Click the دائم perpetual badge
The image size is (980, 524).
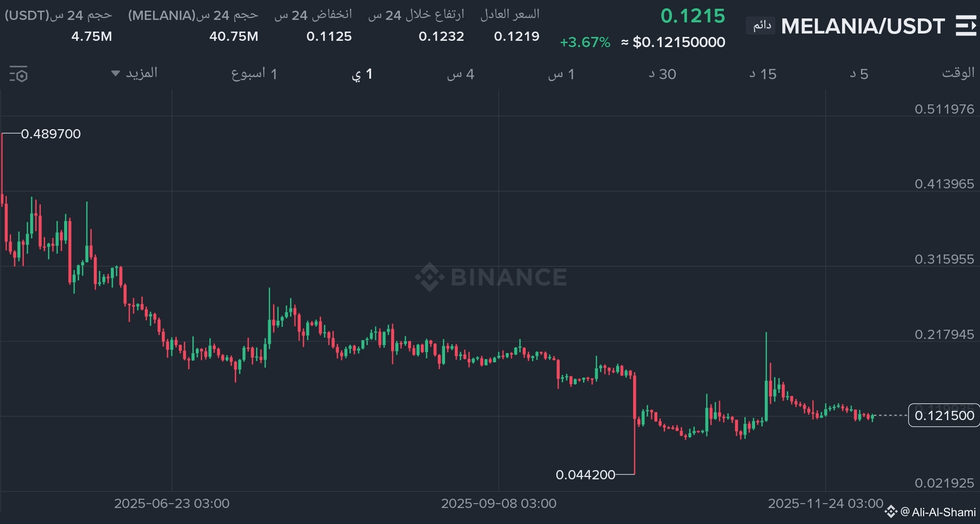pyautogui.click(x=761, y=25)
